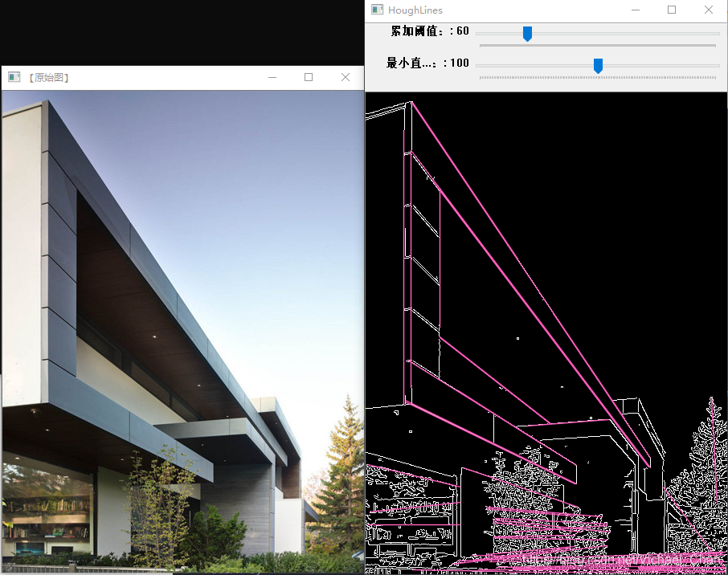Close the 原始图 window
Screen dimensions: 728x575
click(x=346, y=77)
